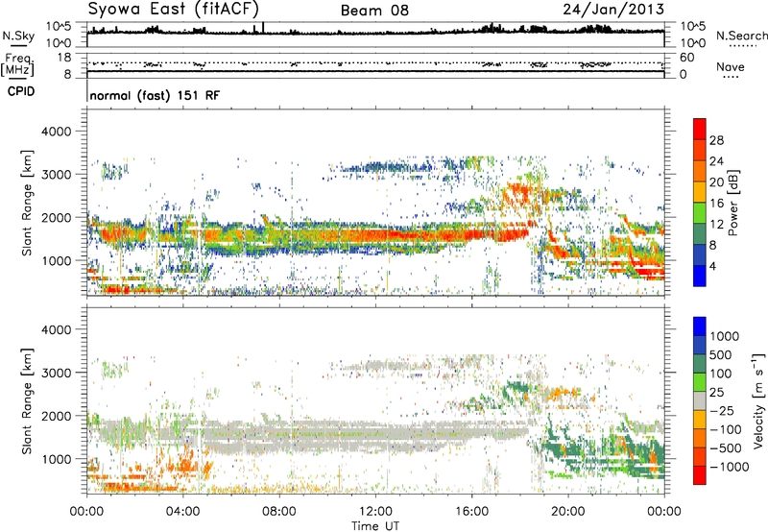Click the "1000" tick of the power panel
This screenshot has width=768, height=532.
[56, 260]
